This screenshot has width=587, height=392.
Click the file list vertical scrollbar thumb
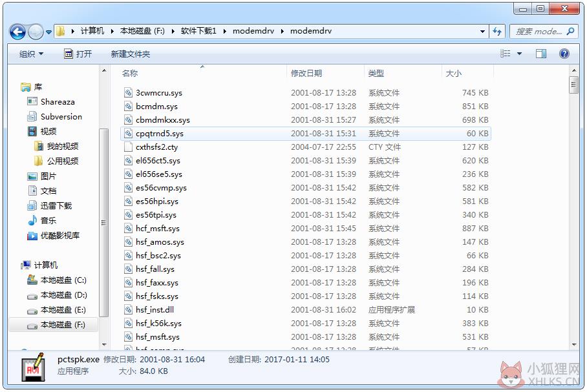pos(573,85)
